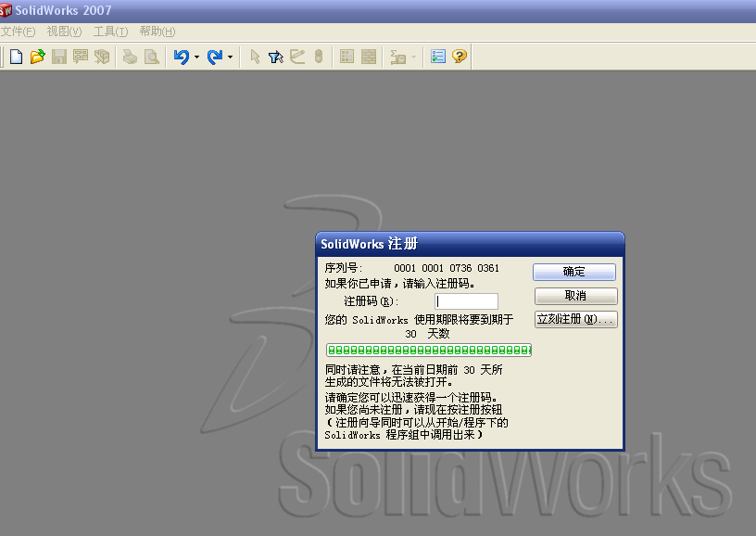This screenshot has width=756, height=536.
Task: Open the Undo history dropdown arrow
Action: coord(196,57)
